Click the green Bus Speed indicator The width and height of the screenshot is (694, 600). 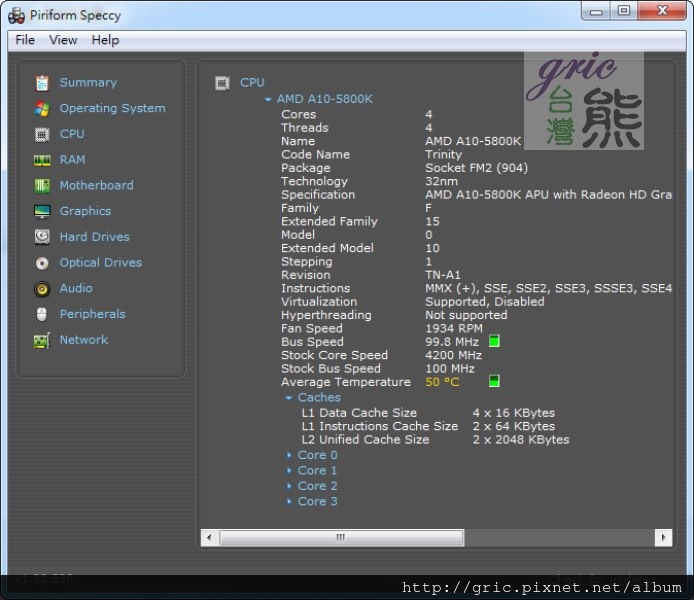(x=494, y=342)
